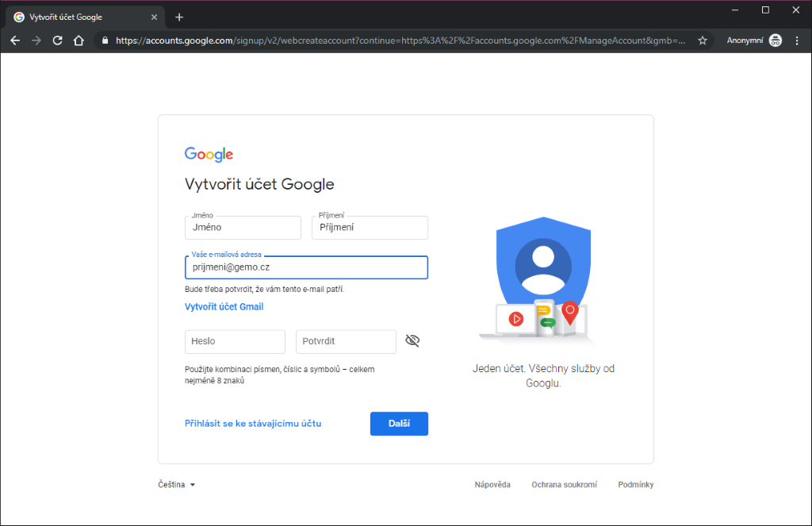
Task: Click the URL address bar
Action: (400, 40)
